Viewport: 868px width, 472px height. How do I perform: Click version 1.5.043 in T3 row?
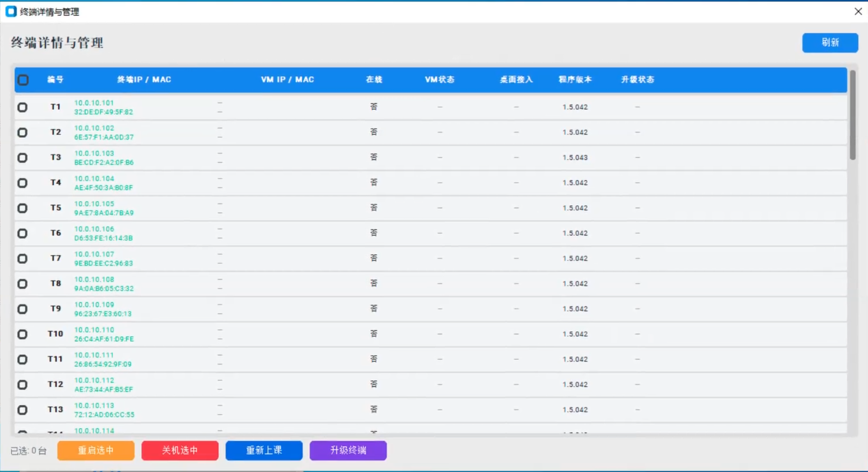pyautogui.click(x=575, y=158)
